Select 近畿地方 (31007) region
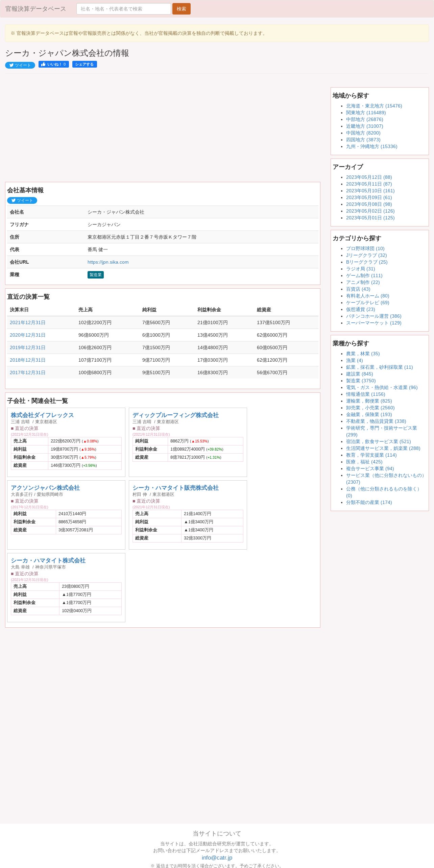This screenshot has height=868, width=434. [364, 126]
